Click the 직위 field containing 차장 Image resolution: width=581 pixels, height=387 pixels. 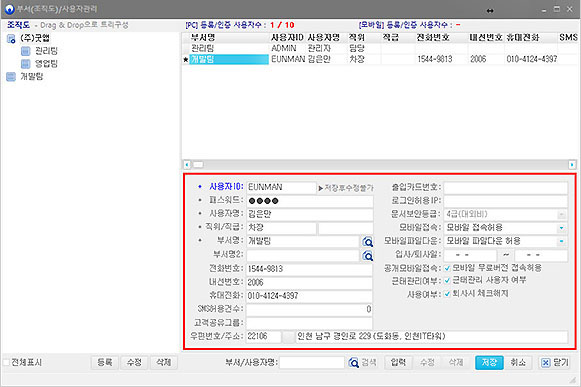[281, 228]
